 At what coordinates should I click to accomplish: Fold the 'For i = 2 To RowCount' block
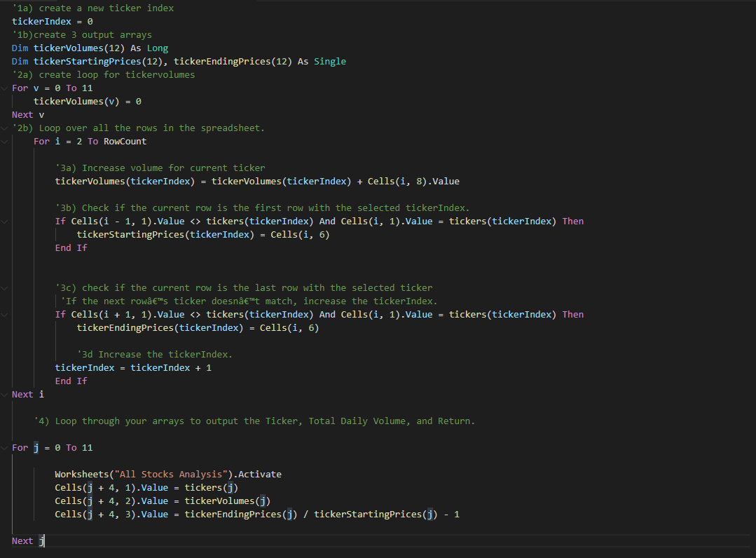[x=4, y=142]
